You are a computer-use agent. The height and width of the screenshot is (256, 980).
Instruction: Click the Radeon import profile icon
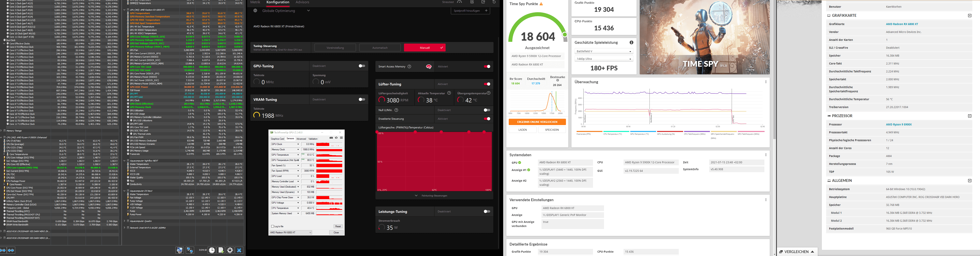(472, 2)
